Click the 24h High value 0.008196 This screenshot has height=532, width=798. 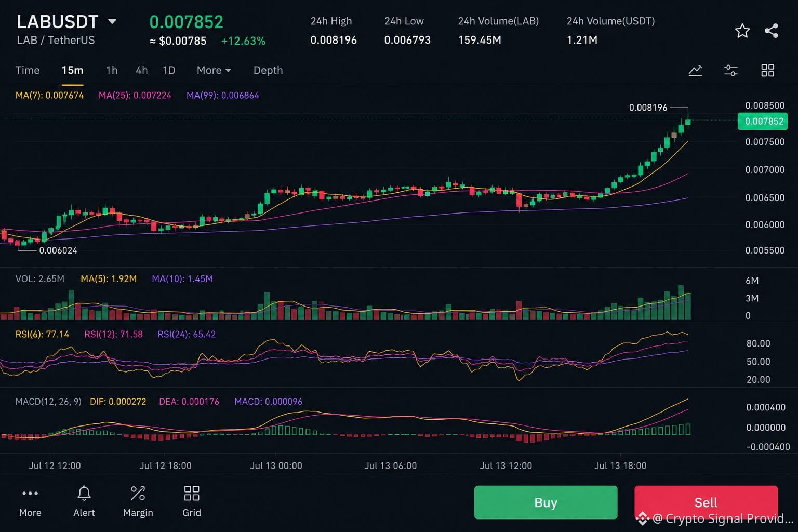click(334, 40)
